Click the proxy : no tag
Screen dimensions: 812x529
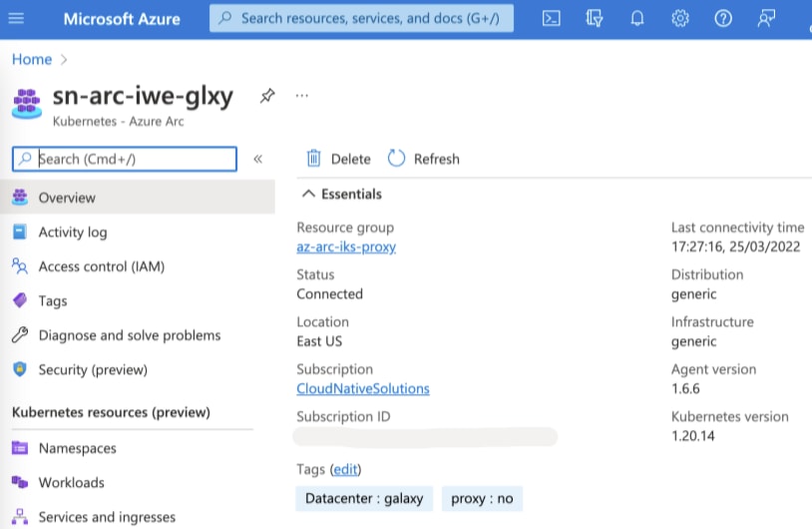(482, 498)
